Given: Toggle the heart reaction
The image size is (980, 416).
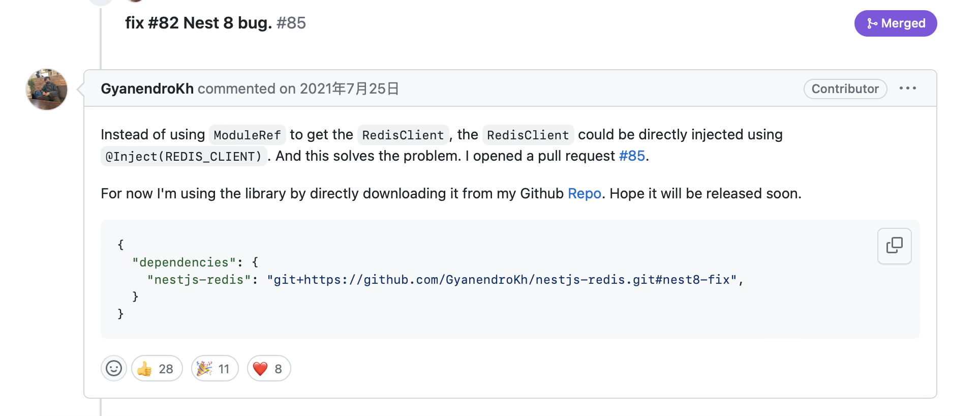Looking at the screenshot, I should 269,368.
